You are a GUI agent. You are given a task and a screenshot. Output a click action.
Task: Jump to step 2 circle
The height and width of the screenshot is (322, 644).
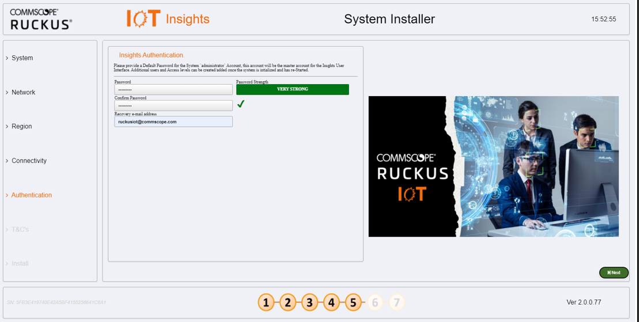tap(287, 302)
